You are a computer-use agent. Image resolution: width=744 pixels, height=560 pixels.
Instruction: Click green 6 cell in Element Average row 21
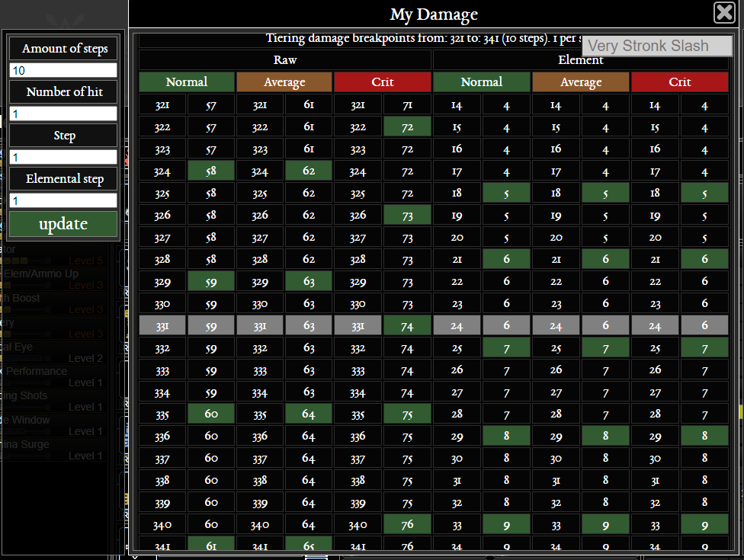605,259
